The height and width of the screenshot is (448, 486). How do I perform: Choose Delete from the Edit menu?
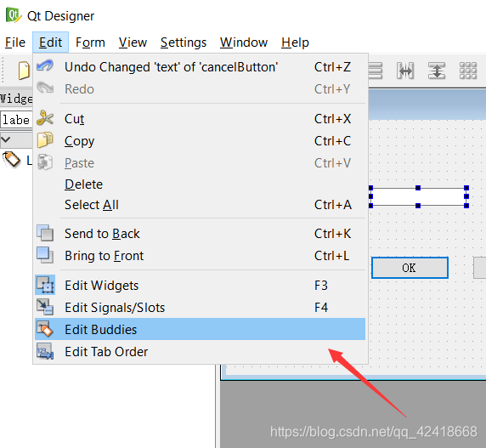[201, 184]
